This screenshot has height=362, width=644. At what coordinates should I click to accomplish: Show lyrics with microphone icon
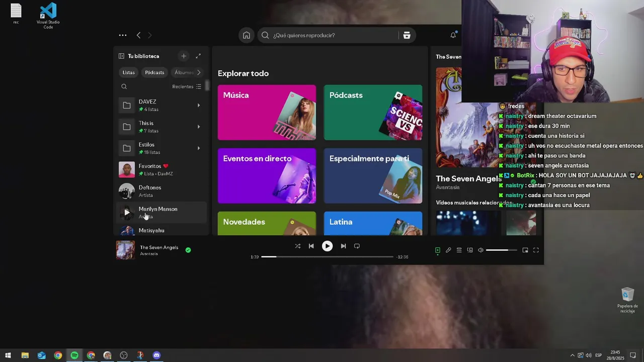pyautogui.click(x=448, y=250)
